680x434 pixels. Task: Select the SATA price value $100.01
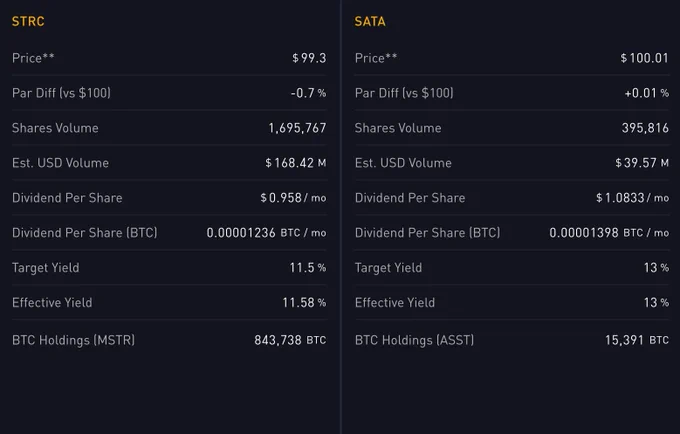pos(644,58)
